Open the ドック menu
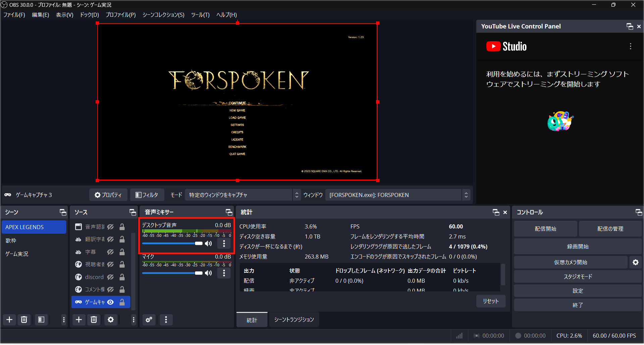644x345 pixels. [x=89, y=15]
